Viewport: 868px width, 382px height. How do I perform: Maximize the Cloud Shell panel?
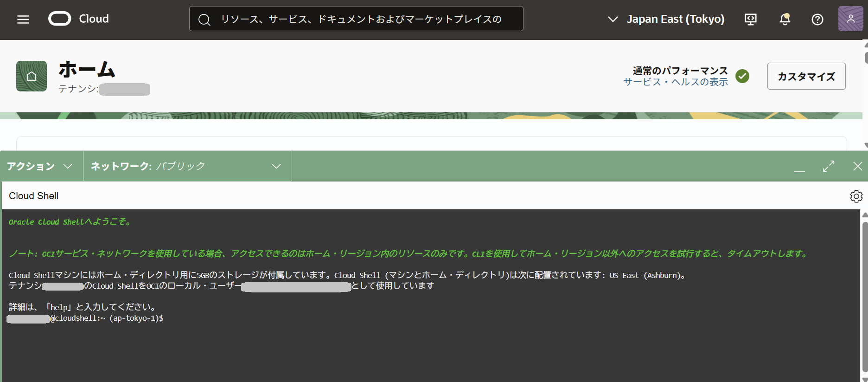point(828,166)
